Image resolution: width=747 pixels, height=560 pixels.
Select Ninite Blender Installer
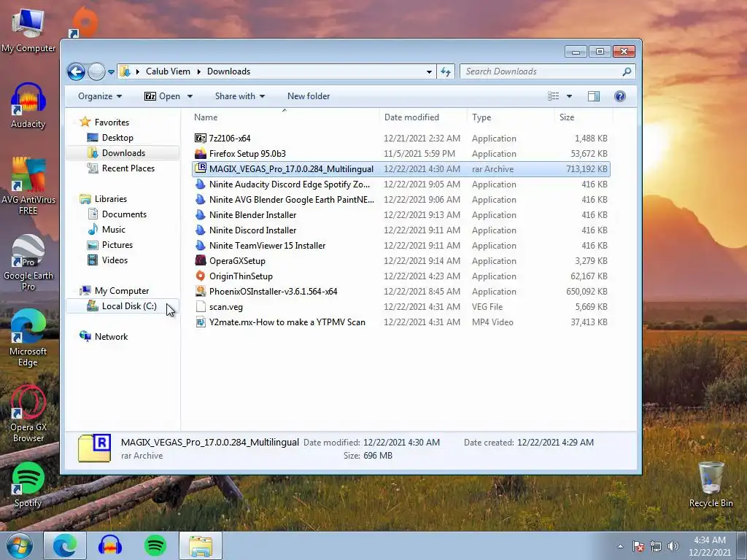click(252, 215)
